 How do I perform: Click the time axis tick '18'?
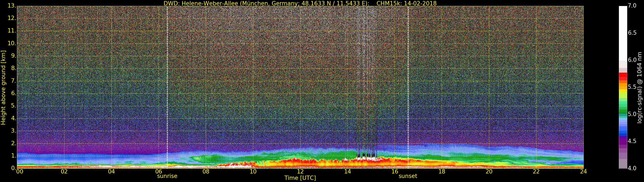pyautogui.click(x=442, y=172)
